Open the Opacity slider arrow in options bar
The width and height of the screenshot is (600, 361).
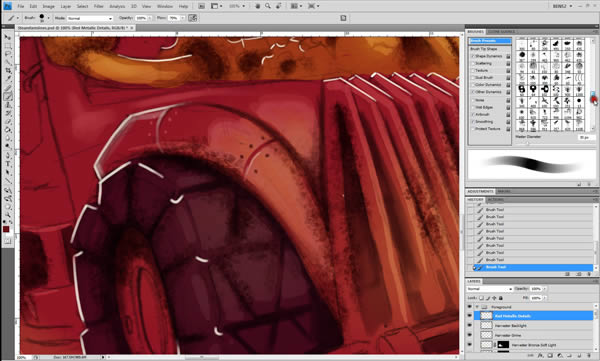pos(150,18)
